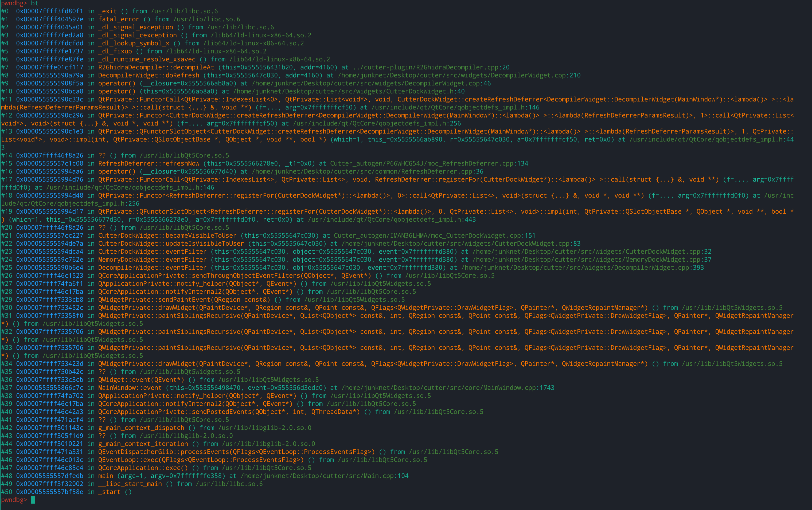
Task: Click address 0x00007ffff46c17ba in frame #39
Action: [x=50, y=404]
